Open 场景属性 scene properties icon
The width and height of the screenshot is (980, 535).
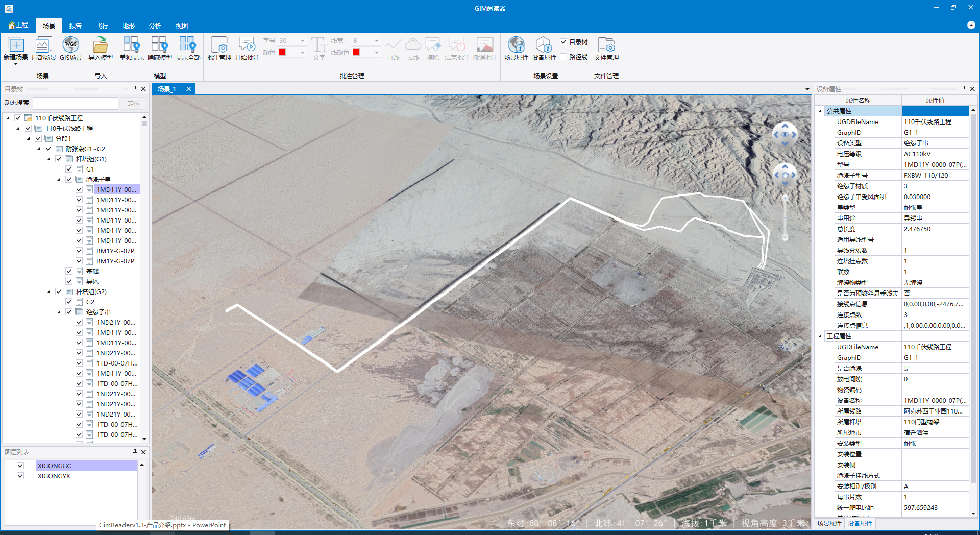tap(516, 45)
